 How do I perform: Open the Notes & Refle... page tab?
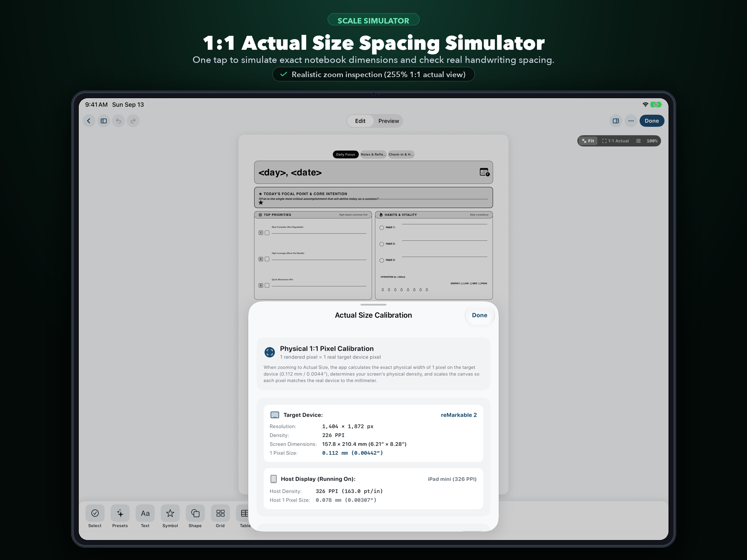(373, 154)
